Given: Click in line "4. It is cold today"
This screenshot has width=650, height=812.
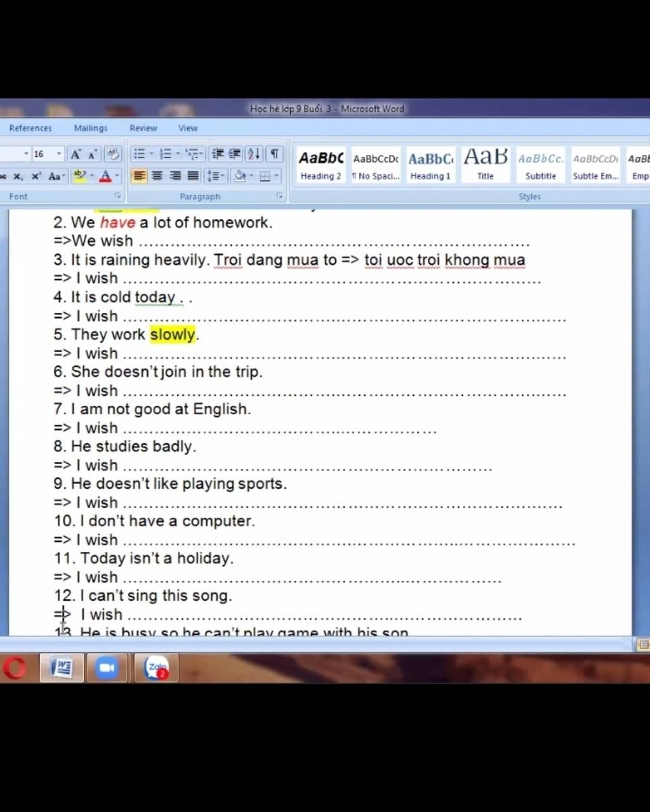Looking at the screenshot, I should pos(123,298).
